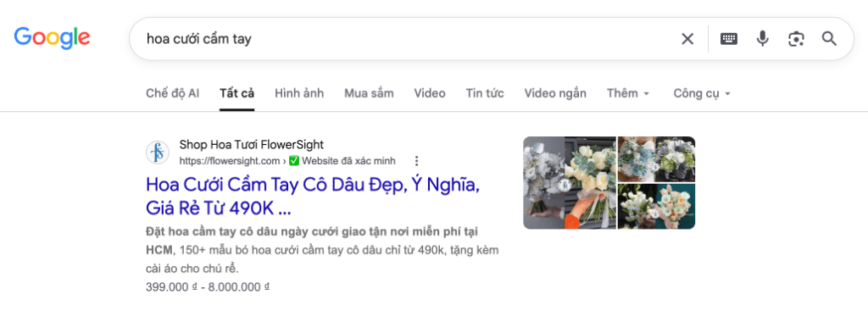The image size is (868, 311).
Task: Click the Shop Hoa Tươi FlowerSight site name
Action: click(251, 144)
